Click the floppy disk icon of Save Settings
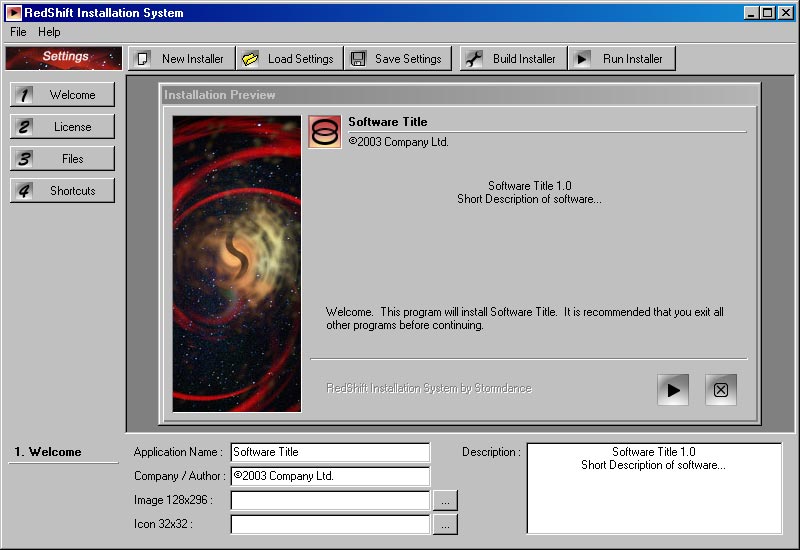 pos(358,59)
